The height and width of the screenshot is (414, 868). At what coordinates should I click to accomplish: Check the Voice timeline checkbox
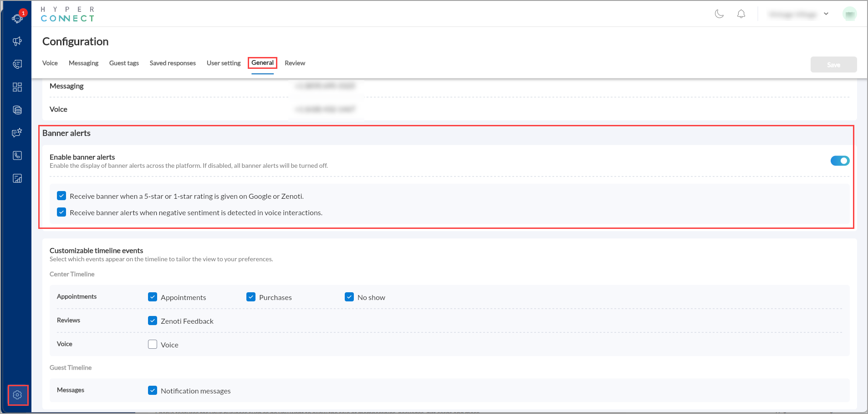(153, 344)
